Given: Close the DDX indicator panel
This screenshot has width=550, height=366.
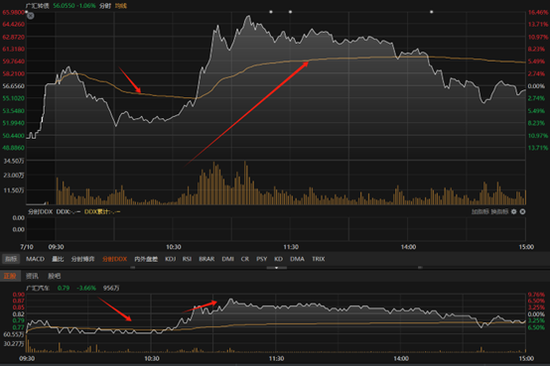Looking at the screenshot, I should pos(522,212).
